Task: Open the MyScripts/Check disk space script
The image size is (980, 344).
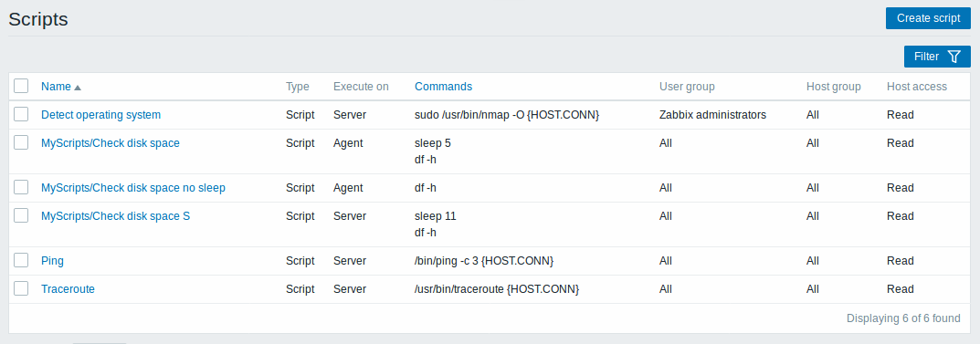Action: 110,143
